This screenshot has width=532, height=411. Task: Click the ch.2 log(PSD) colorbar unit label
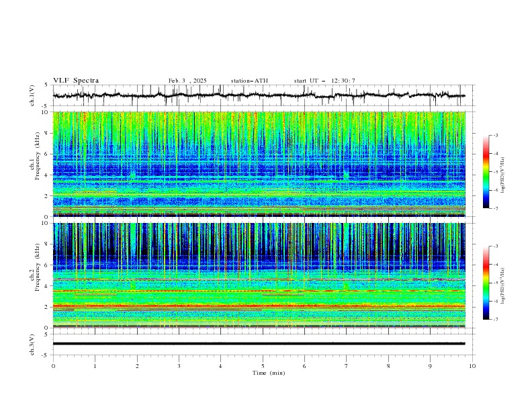(503, 285)
